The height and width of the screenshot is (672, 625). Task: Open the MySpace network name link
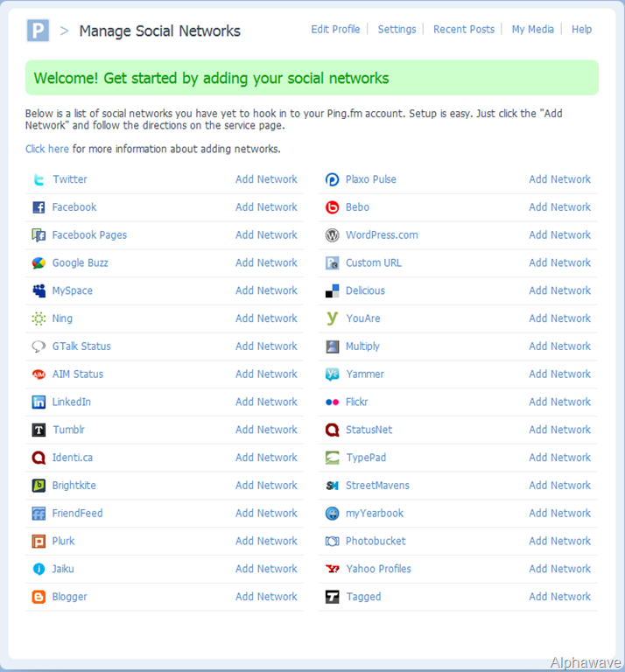[x=73, y=291]
